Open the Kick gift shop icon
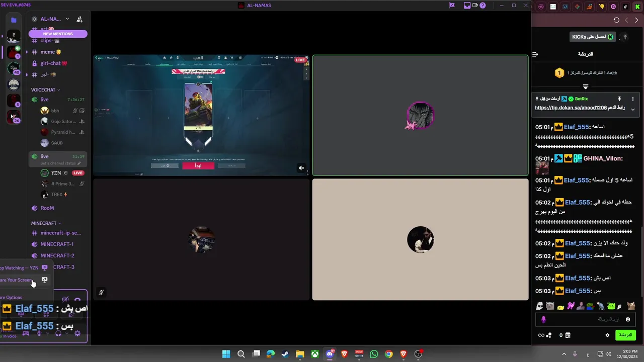 (x=568, y=335)
